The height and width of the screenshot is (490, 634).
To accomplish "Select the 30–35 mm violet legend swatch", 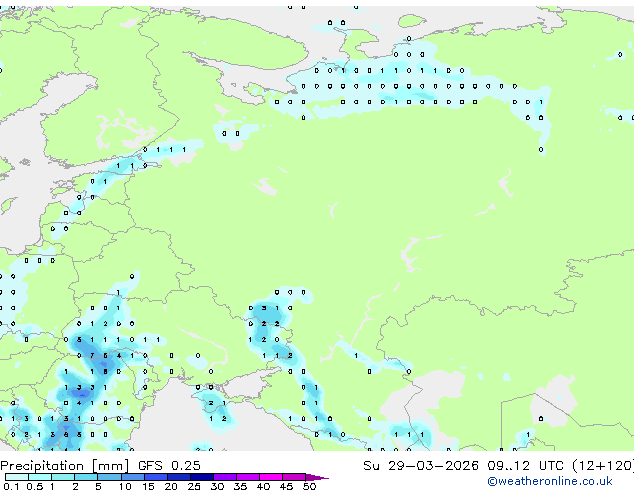I will [x=224, y=477].
